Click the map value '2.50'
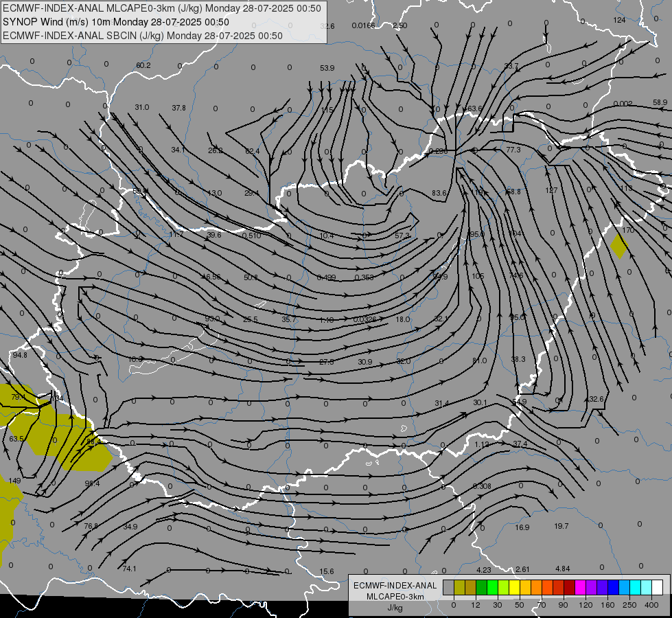Screen dimensions: 672x618 click(400, 25)
